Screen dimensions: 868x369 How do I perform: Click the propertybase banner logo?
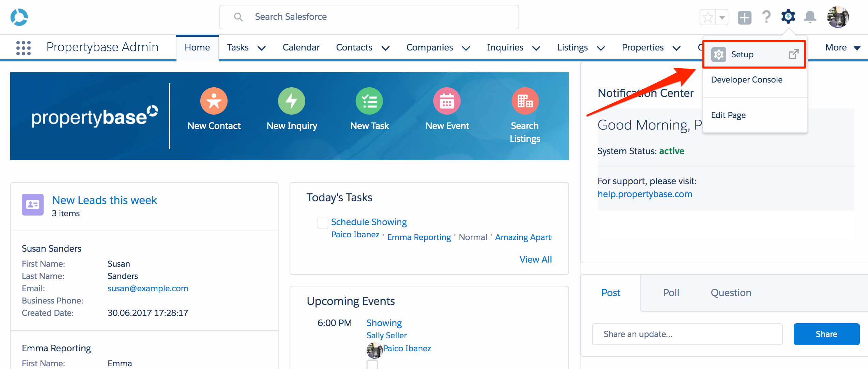point(95,116)
